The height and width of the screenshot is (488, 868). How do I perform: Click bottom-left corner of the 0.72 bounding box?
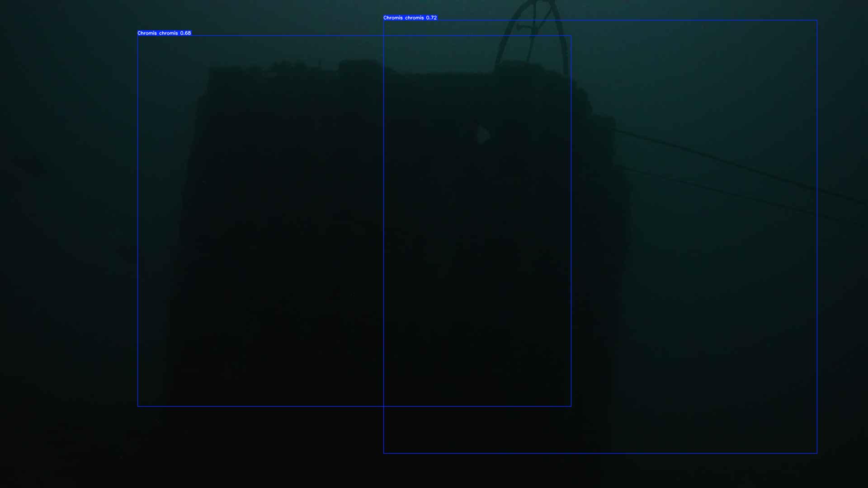384,453
